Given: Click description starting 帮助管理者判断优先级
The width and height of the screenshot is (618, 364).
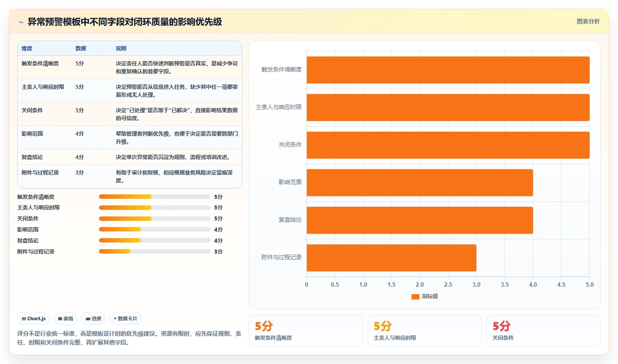Looking at the screenshot, I should [177, 138].
